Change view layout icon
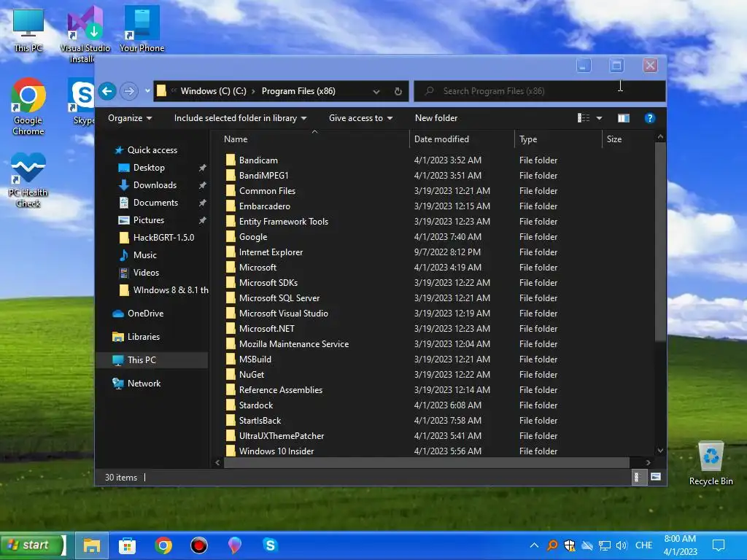The height and width of the screenshot is (560, 747). coord(584,118)
